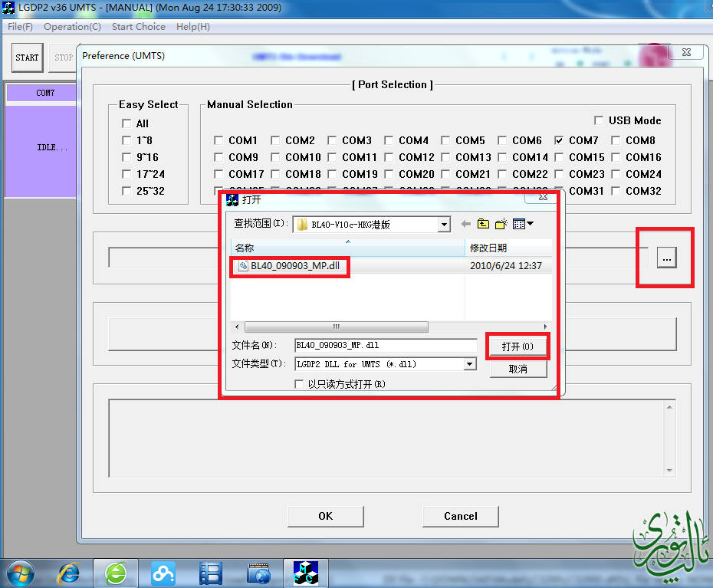
Task: Open the Help(H) menu
Action: tap(193, 27)
